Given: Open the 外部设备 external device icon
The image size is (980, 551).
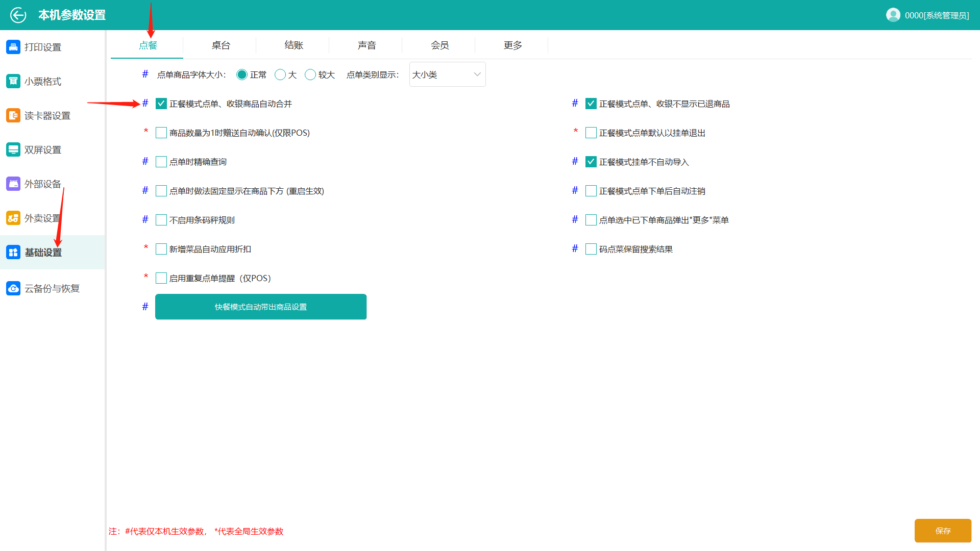Looking at the screenshot, I should (13, 184).
